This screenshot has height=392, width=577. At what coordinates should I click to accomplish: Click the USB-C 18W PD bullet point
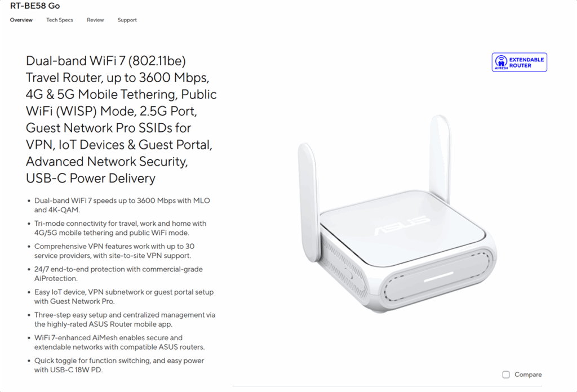(x=119, y=365)
